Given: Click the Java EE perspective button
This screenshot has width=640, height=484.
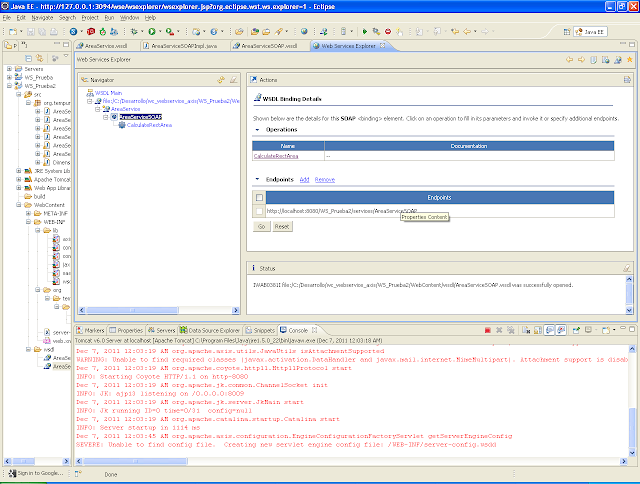Looking at the screenshot, I should [x=590, y=31].
